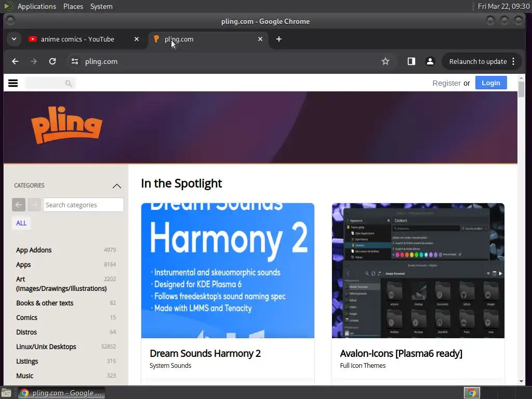532x399 pixels.
Task: Open the Distros category
Action: (x=26, y=332)
